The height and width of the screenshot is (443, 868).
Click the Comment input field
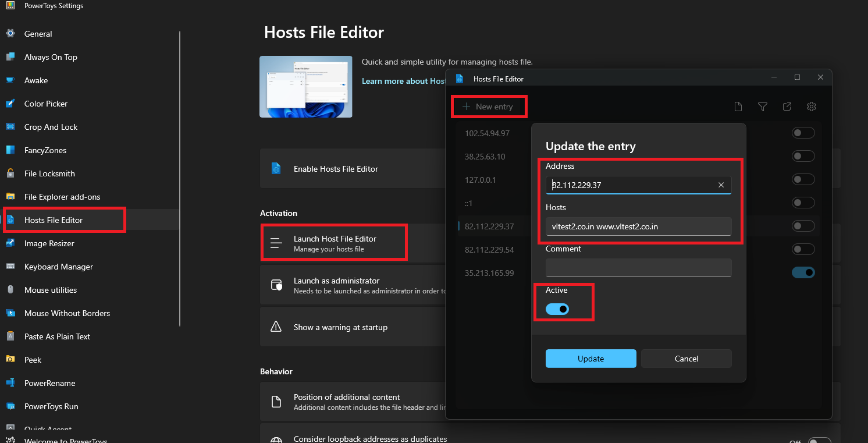tap(638, 268)
